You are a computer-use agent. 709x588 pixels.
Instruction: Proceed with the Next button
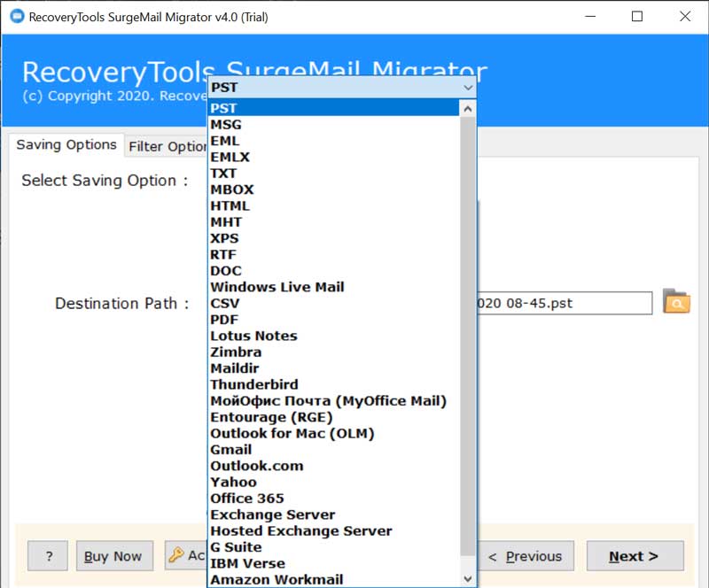[x=635, y=556]
